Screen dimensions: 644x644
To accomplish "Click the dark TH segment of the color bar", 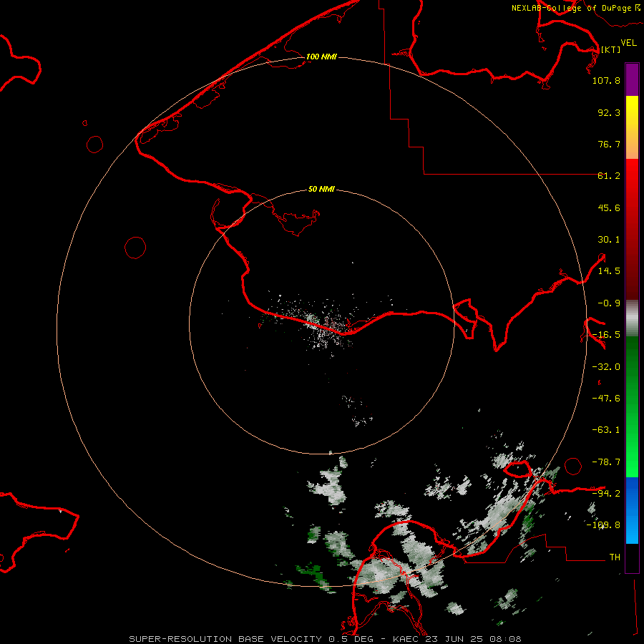I will pos(632,558).
